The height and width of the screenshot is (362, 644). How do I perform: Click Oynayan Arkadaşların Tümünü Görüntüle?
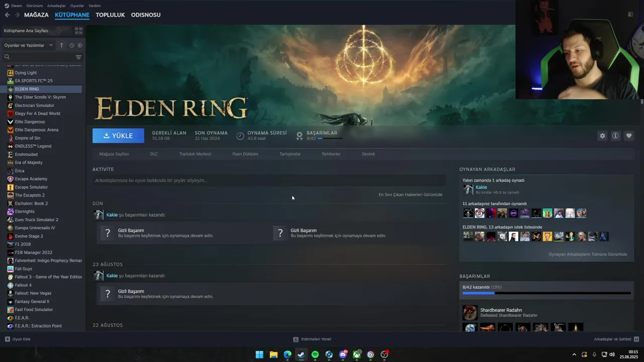point(588,254)
